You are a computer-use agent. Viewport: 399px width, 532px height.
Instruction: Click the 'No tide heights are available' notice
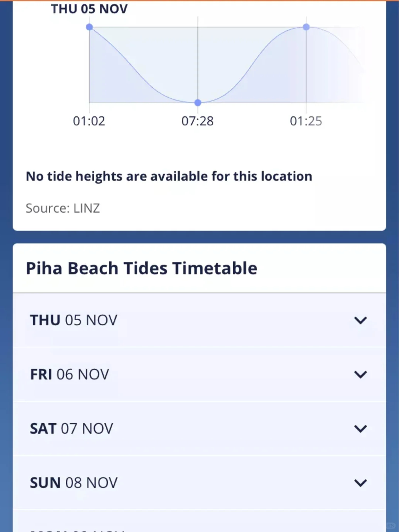coord(169,176)
